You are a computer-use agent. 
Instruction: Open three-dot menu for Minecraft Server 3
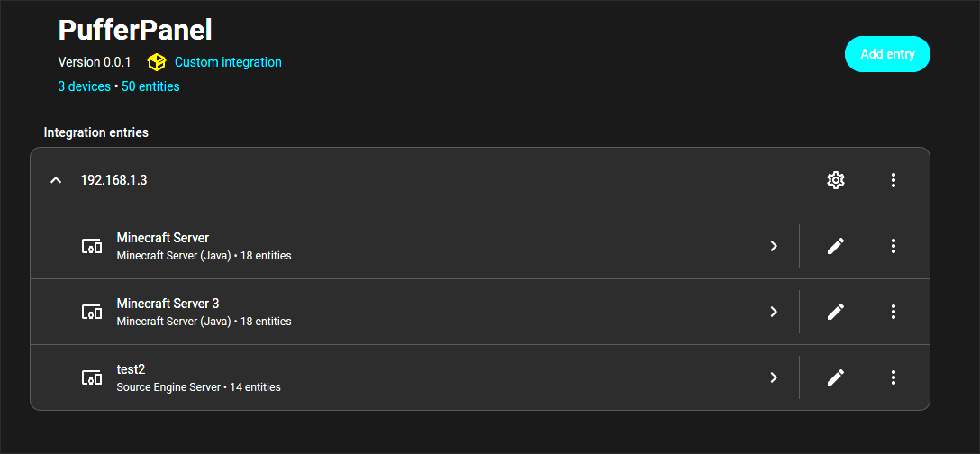[x=894, y=312]
